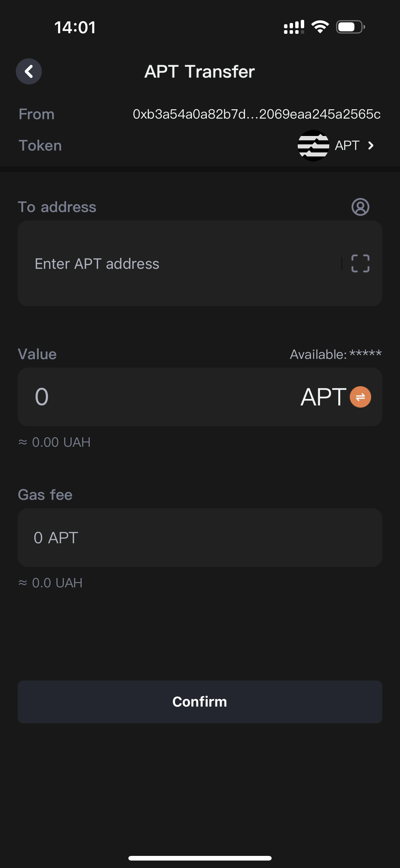This screenshot has height=868, width=400.
Task: Tap the battery status icon
Action: [350, 27]
